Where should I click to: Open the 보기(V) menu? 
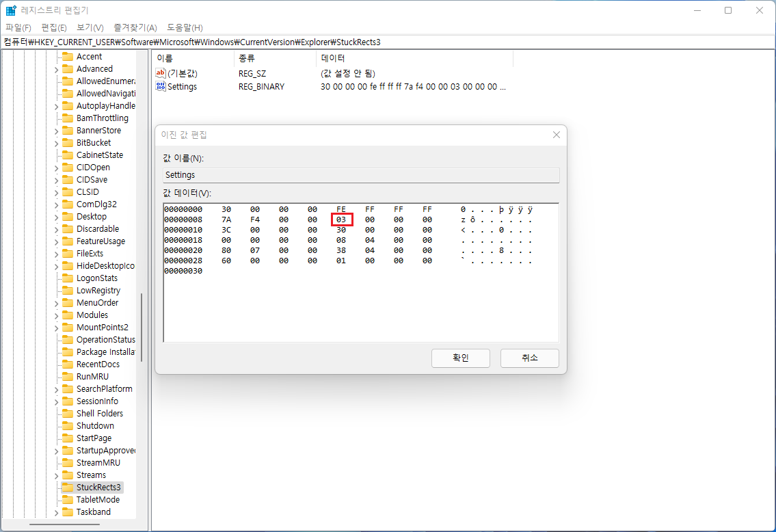click(x=90, y=28)
